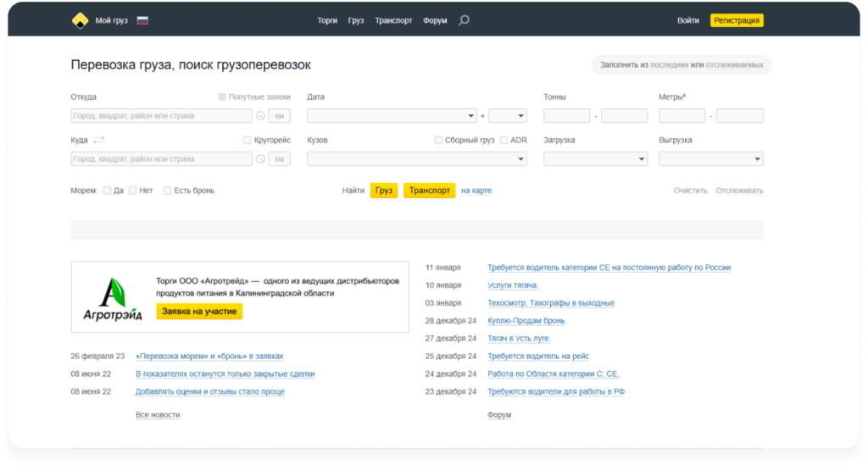868x470 pixels.
Task: Click the swap arrows icon beside Куда
Action: point(98,140)
